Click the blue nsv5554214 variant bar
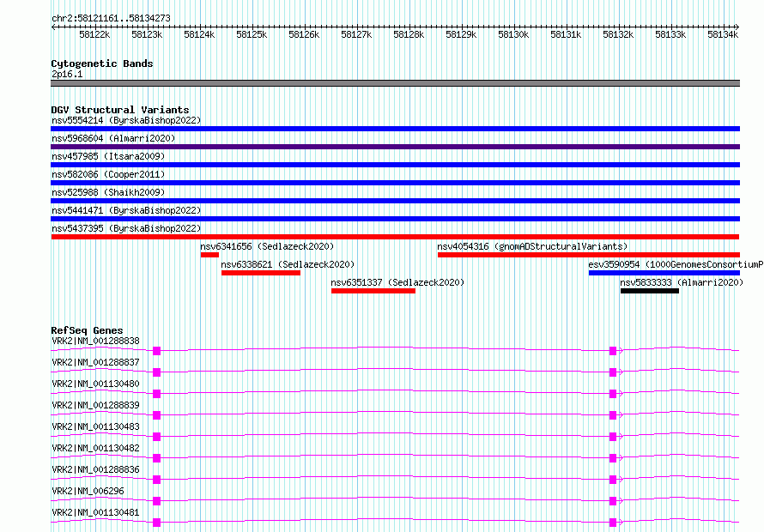 tap(395, 129)
